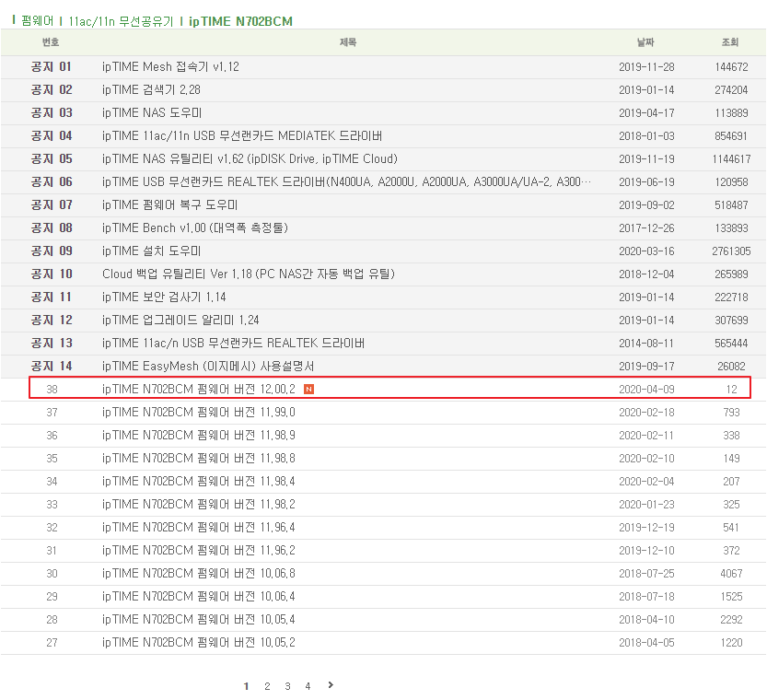Click date 2020-03-16
This screenshot has height=700, width=767.
646,251
